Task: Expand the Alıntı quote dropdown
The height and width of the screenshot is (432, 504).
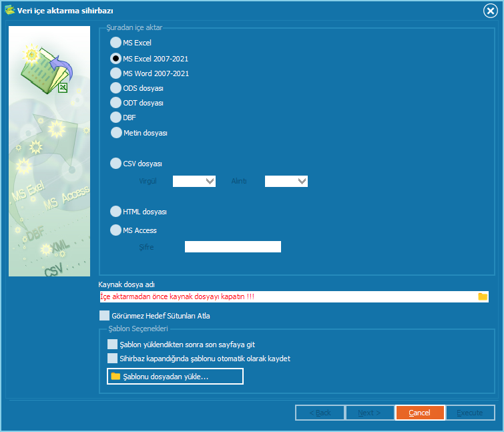Action: [286, 182]
